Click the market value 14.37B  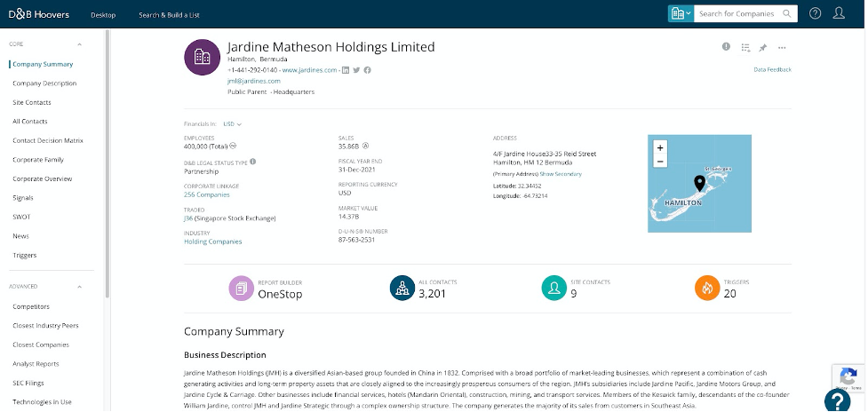pyautogui.click(x=349, y=217)
